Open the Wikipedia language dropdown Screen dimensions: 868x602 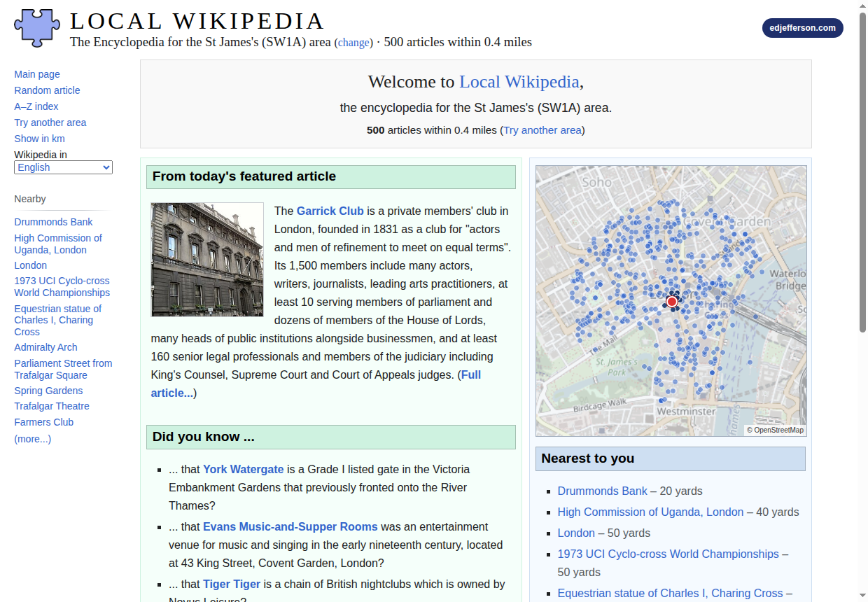63,167
